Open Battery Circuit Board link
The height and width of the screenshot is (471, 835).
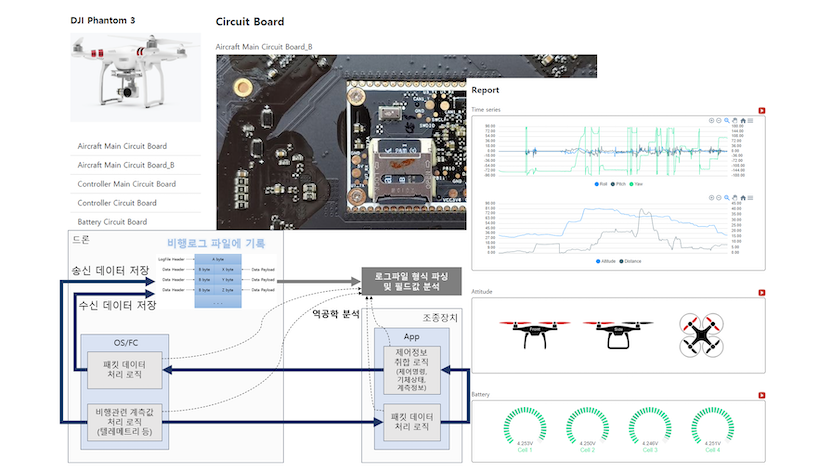pos(112,222)
